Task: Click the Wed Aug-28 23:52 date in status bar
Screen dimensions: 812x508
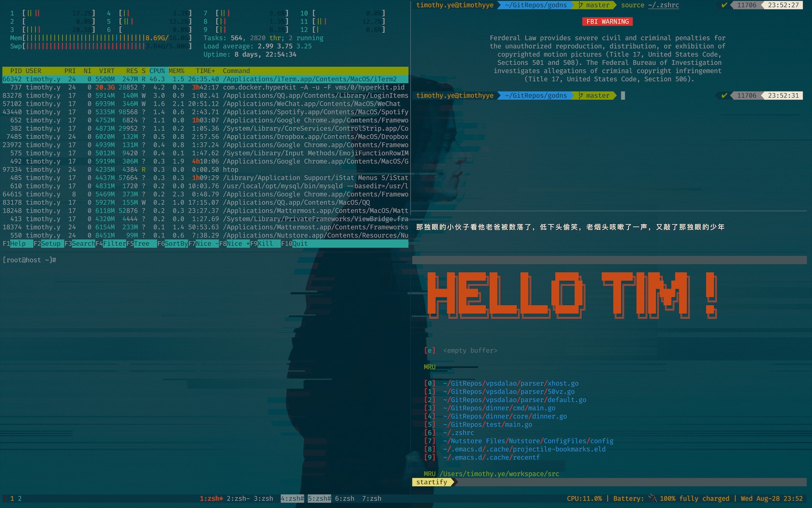Action: tap(772, 499)
